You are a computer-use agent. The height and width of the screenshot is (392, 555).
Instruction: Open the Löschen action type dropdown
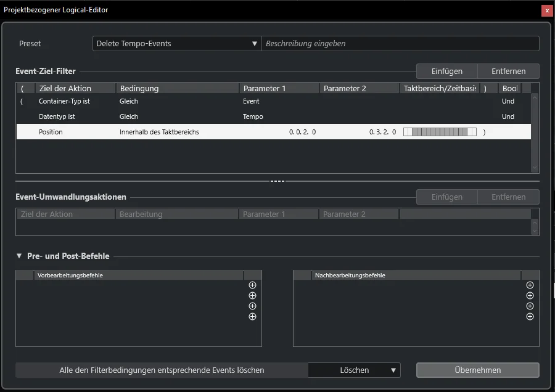click(x=355, y=370)
